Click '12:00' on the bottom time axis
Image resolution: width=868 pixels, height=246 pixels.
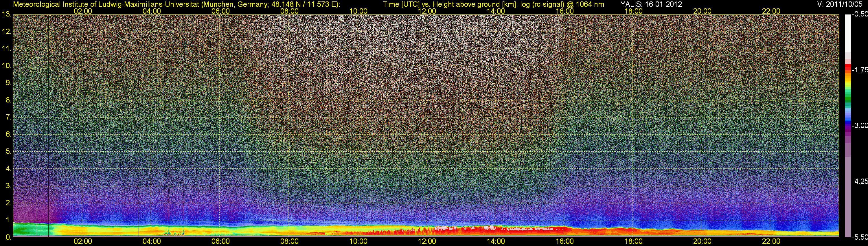427,241
